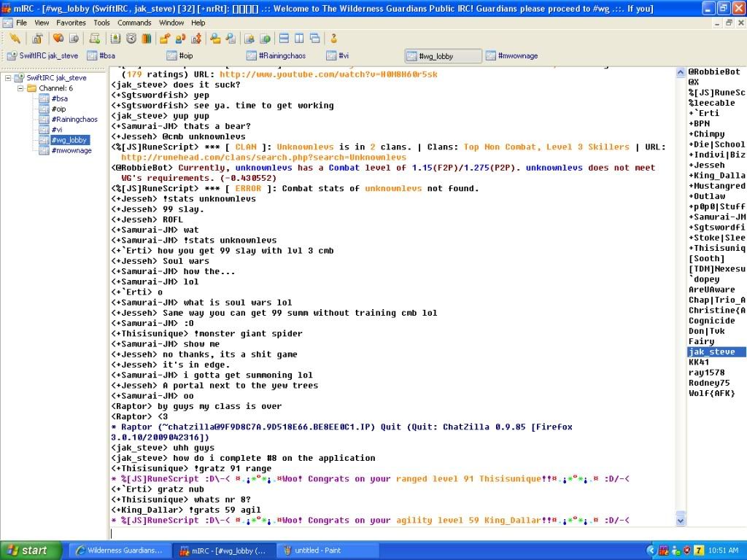Screen dimensions: 747x560
Task: Open the Notify List toolbar icon
Action: click(x=249, y=39)
